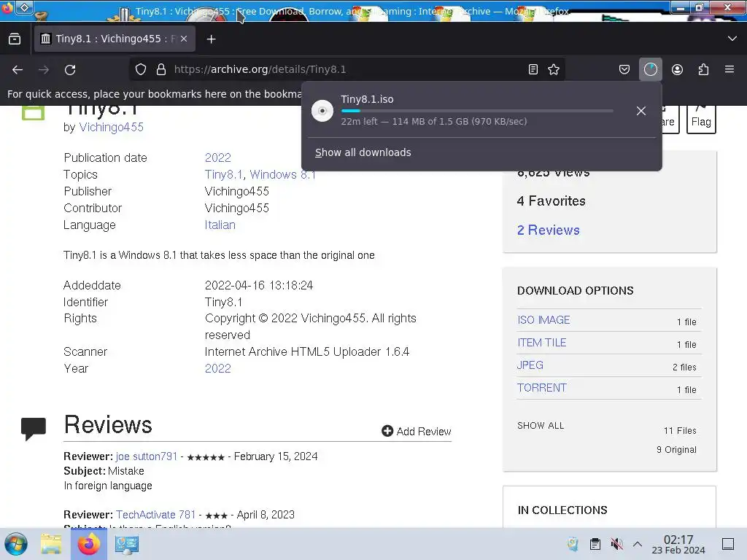Screen dimensions: 747x560
Task: Click the reviews speech bubble icon
Action: point(34,429)
